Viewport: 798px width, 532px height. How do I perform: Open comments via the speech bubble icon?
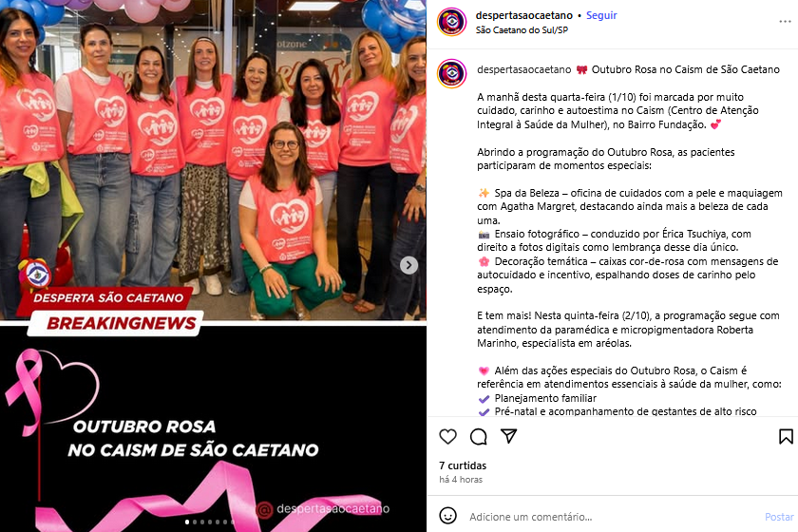[x=479, y=436]
